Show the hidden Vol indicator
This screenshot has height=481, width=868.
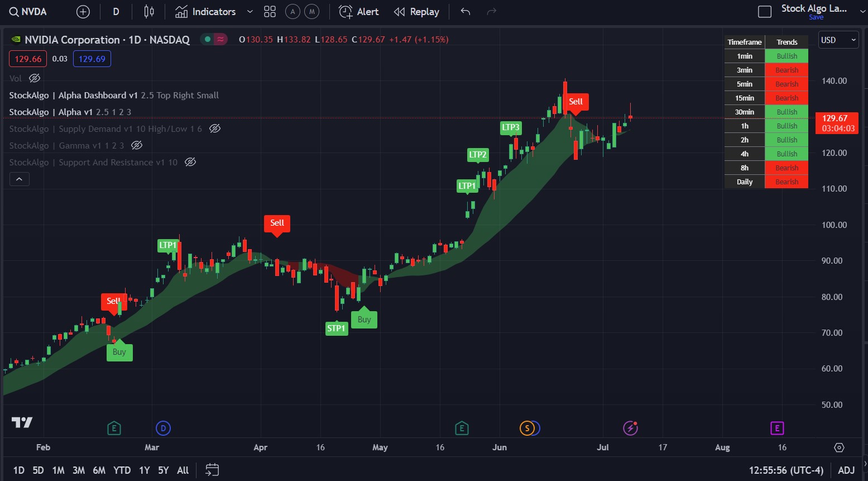[35, 78]
